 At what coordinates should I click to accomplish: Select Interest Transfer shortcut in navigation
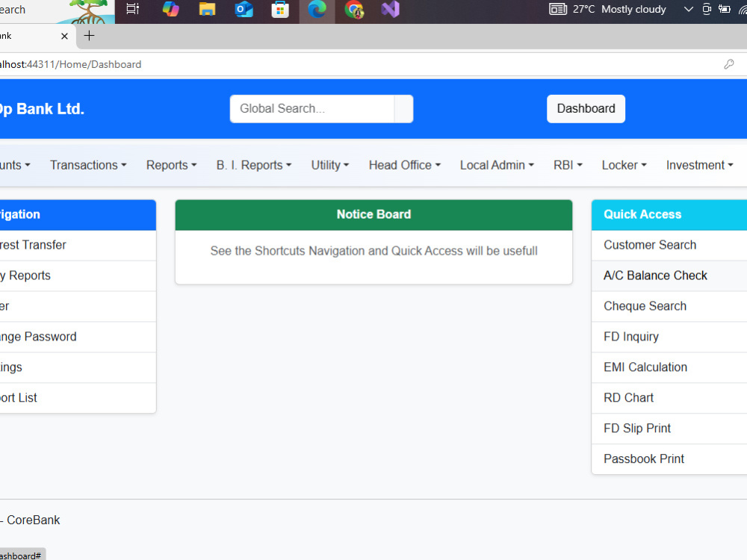pos(78,245)
